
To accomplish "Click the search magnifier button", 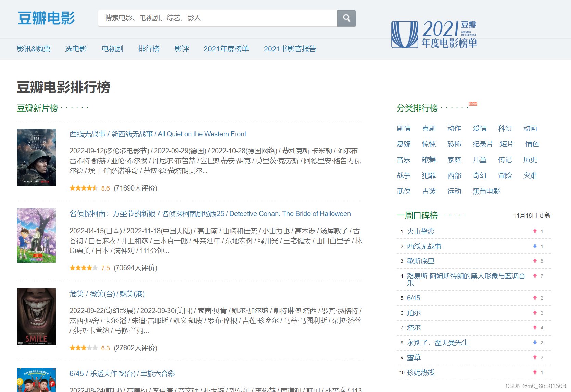I will point(346,18).
